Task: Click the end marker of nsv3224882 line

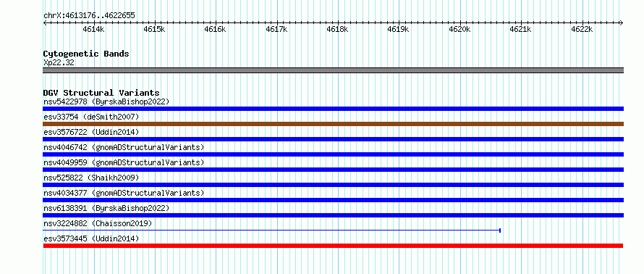Action: tap(500, 231)
